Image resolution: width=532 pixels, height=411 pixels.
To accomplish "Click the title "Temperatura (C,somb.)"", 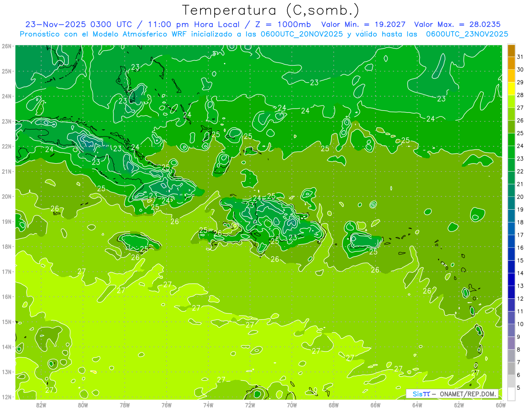I will 271,11.
